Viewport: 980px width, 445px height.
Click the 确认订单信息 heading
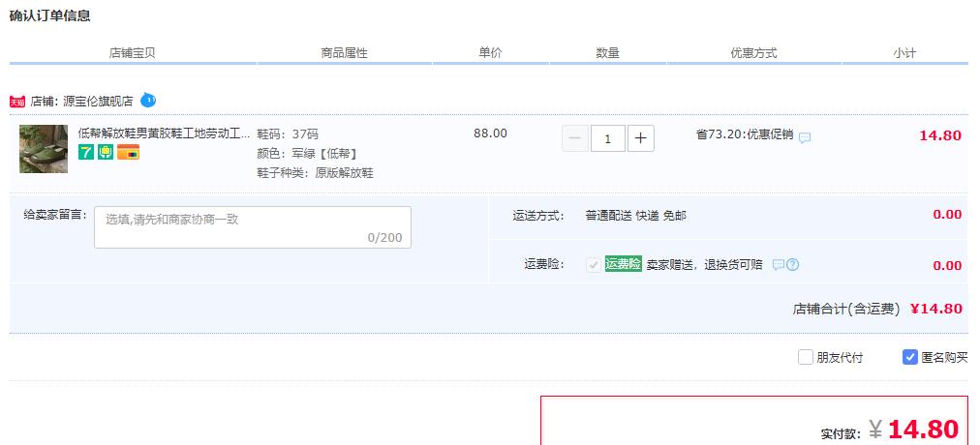pos(50,16)
